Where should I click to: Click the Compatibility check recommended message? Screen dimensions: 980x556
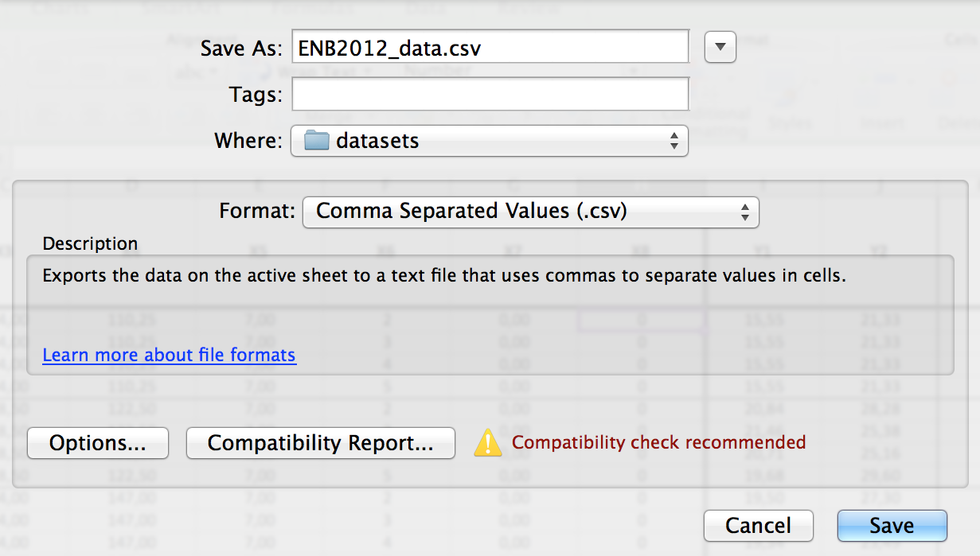tap(658, 442)
